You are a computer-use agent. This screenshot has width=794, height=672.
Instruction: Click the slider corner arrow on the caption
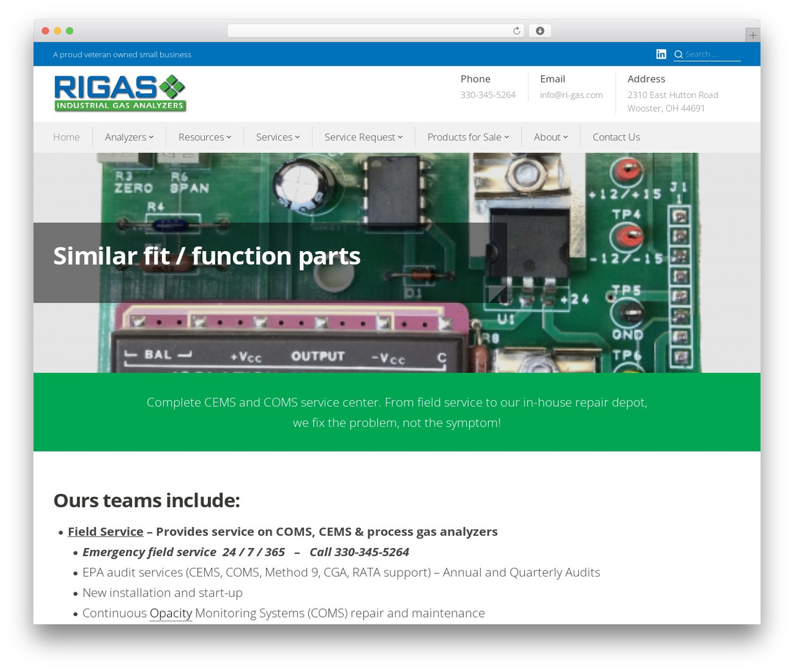click(x=497, y=294)
